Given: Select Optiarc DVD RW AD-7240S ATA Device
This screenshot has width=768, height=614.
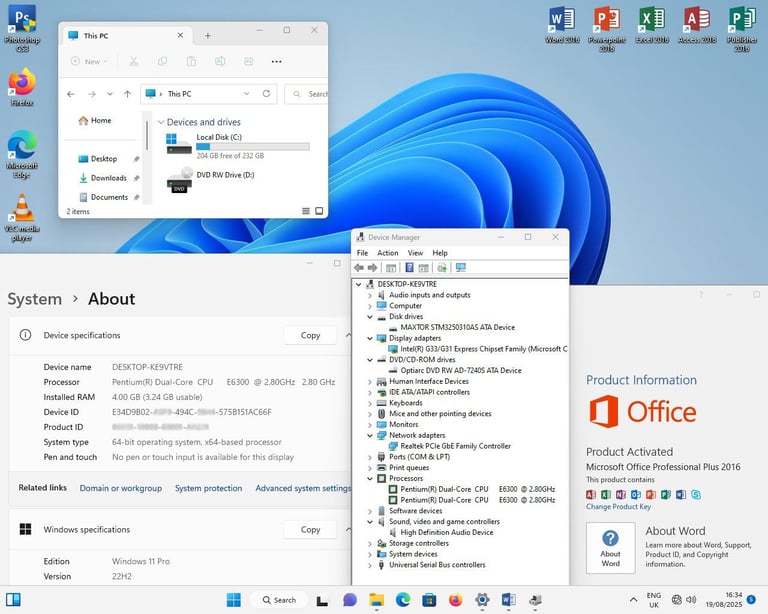Looking at the screenshot, I should pos(461,371).
